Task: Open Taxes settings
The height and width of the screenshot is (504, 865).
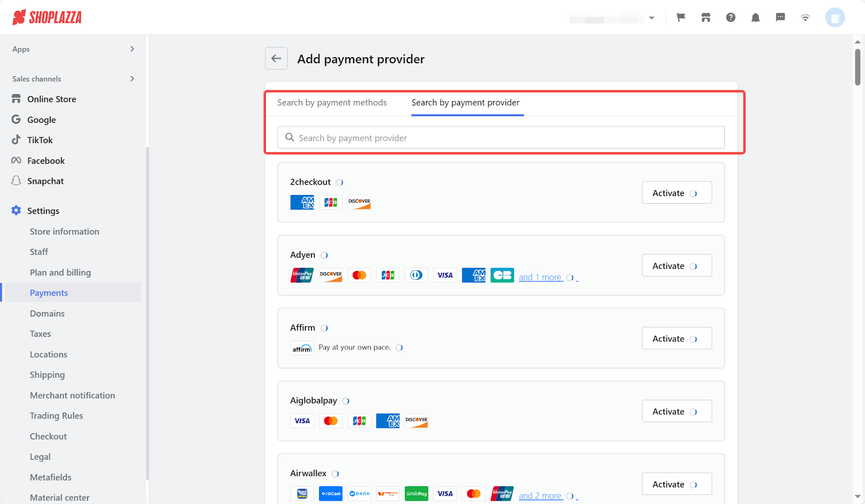Action: (41, 334)
